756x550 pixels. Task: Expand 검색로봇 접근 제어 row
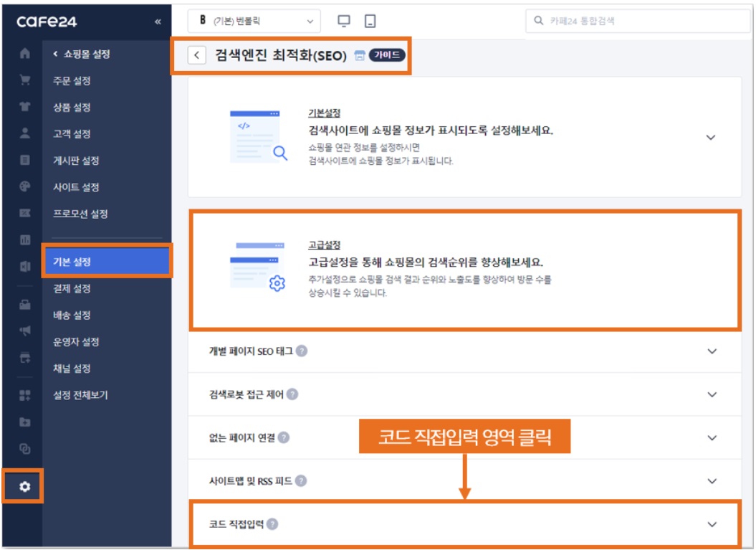point(712,394)
